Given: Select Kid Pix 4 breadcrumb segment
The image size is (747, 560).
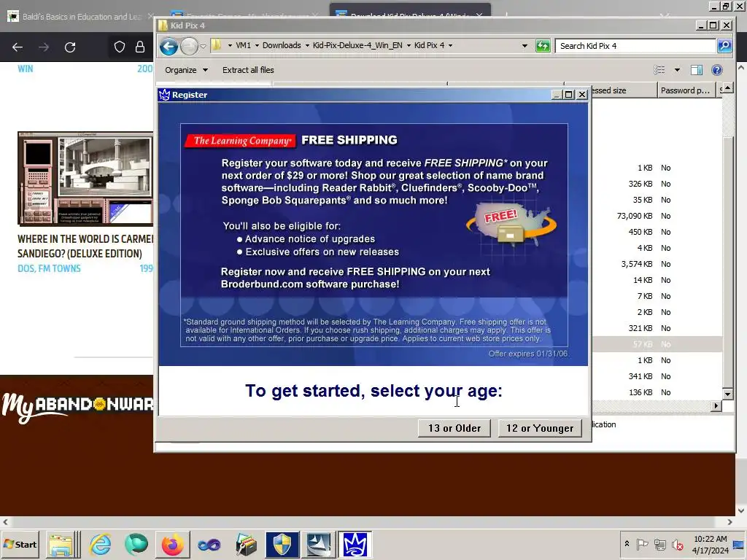Looking at the screenshot, I should (x=429, y=45).
